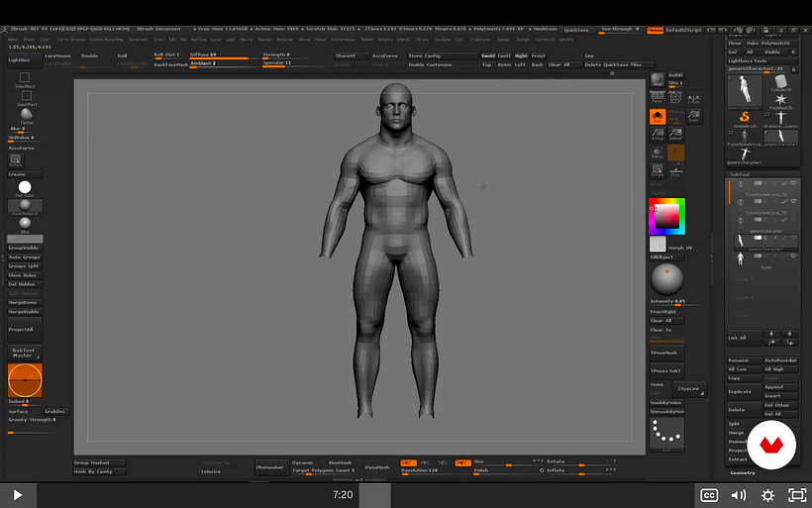Adjust the Diffuse 69 slider

point(224,55)
